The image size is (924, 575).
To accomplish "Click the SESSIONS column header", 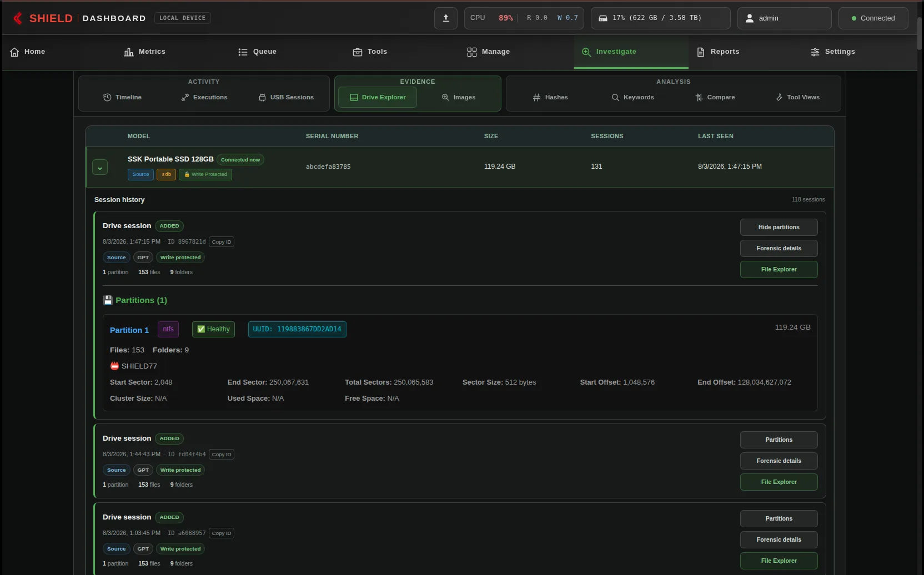I will pos(607,136).
